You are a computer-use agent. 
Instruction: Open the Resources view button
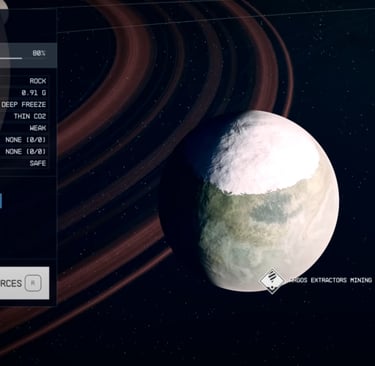tap(24, 283)
